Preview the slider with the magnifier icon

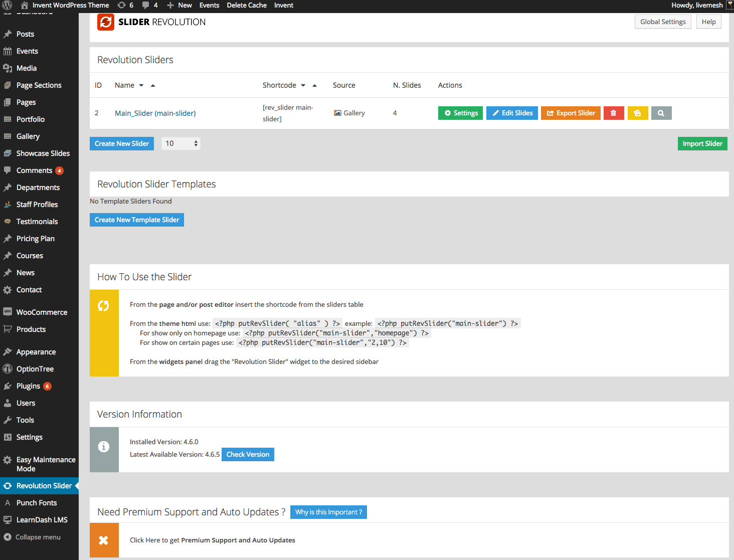(x=661, y=113)
